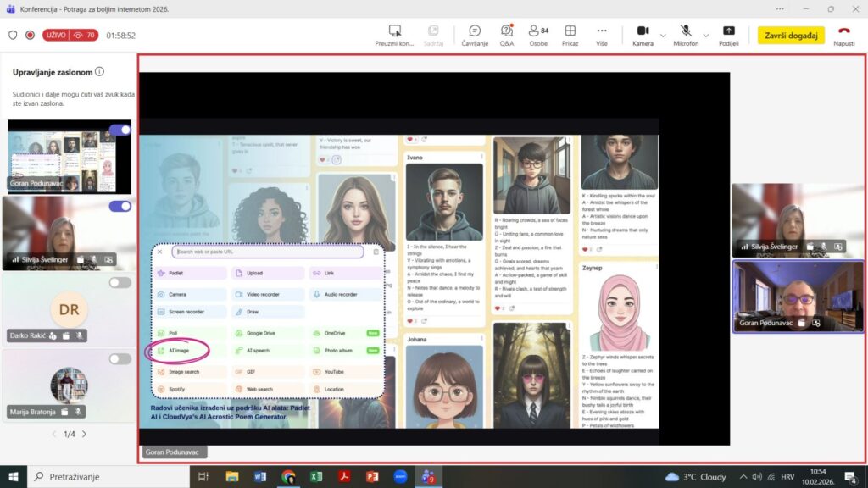Enable Darko Rakić's on-screen toggle

(x=120, y=282)
